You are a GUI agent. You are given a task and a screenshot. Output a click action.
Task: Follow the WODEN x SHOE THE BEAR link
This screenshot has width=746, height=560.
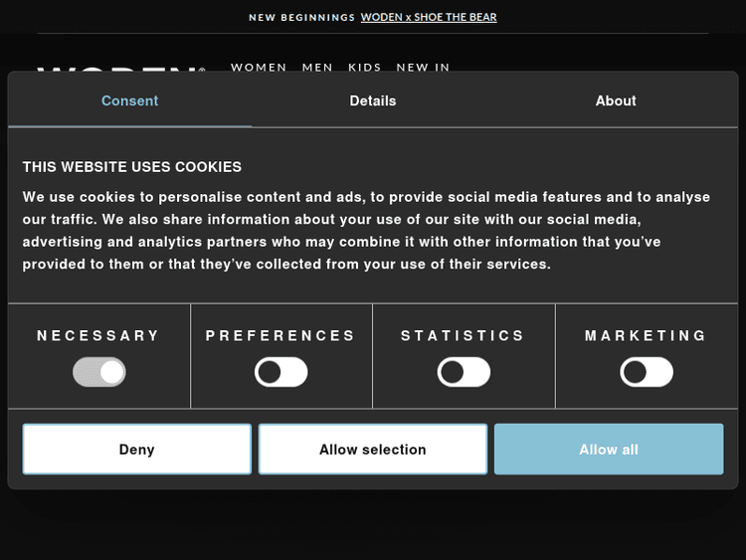429,17
